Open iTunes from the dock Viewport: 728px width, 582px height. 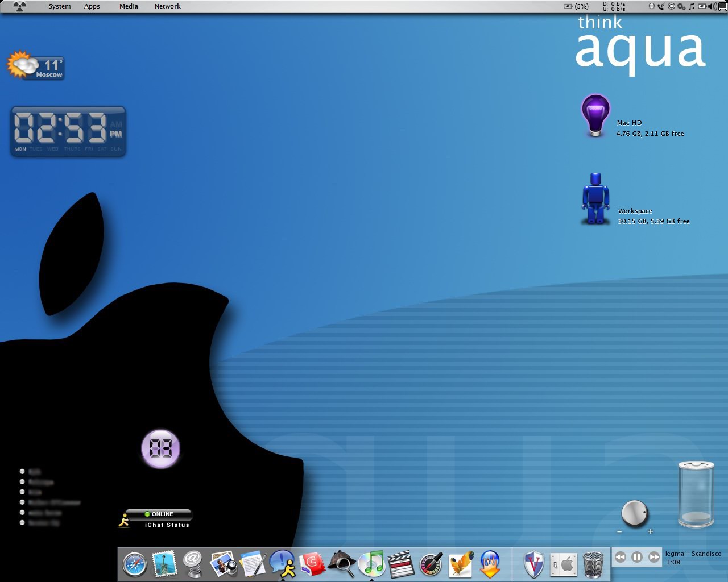(371, 564)
